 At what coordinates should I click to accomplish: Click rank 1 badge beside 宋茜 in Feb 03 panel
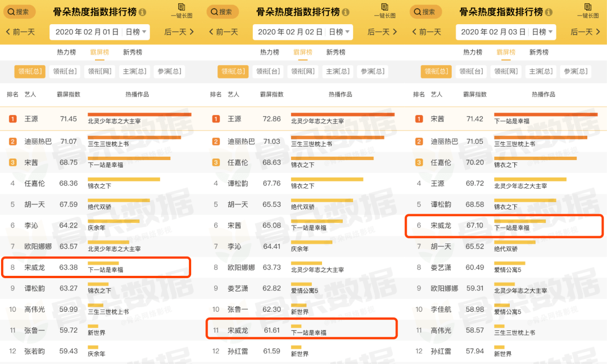pos(419,119)
